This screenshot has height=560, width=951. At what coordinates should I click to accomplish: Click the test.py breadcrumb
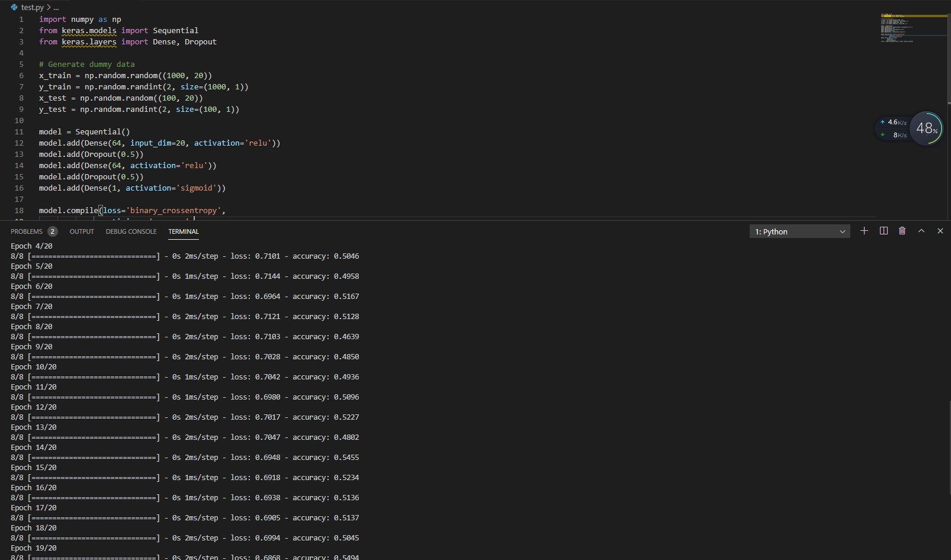point(33,8)
